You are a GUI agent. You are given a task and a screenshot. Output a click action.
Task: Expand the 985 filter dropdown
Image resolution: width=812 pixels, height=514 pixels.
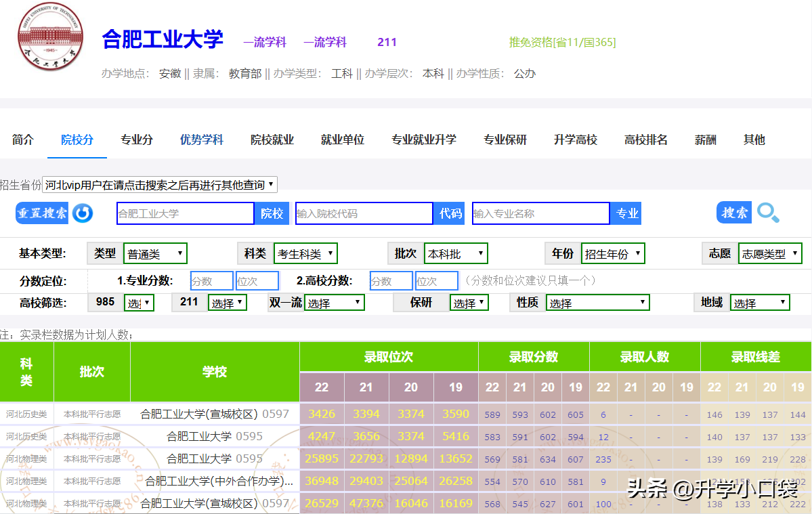coord(139,303)
